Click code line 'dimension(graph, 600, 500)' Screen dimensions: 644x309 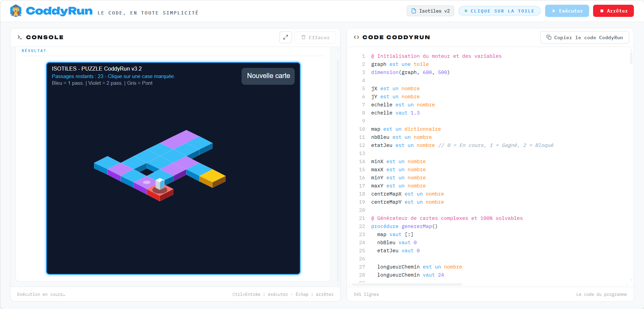(410, 72)
